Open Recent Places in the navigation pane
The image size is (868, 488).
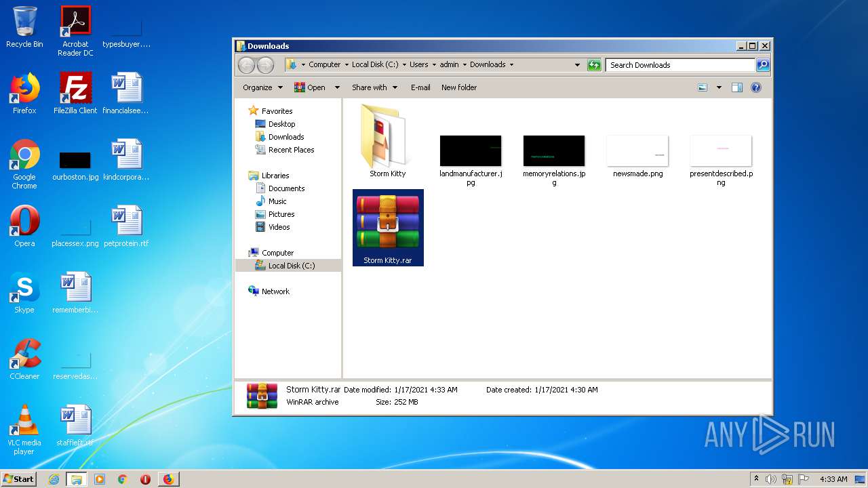click(x=291, y=150)
